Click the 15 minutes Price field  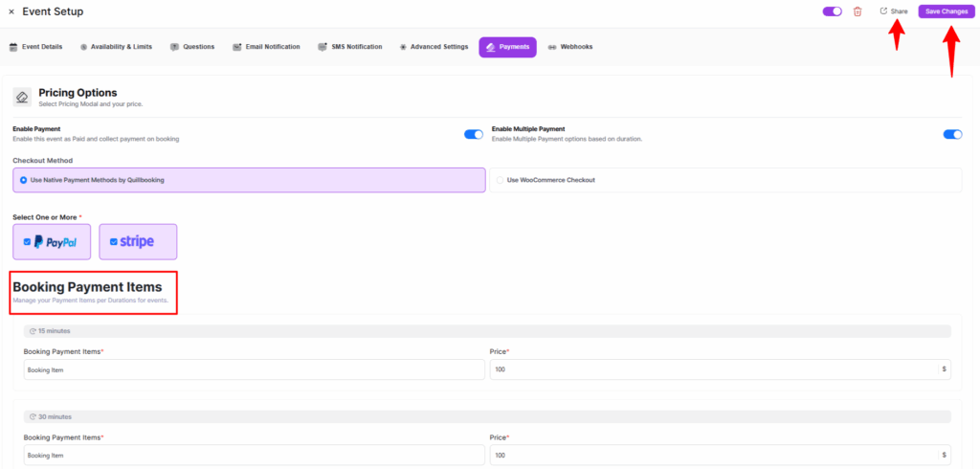713,369
